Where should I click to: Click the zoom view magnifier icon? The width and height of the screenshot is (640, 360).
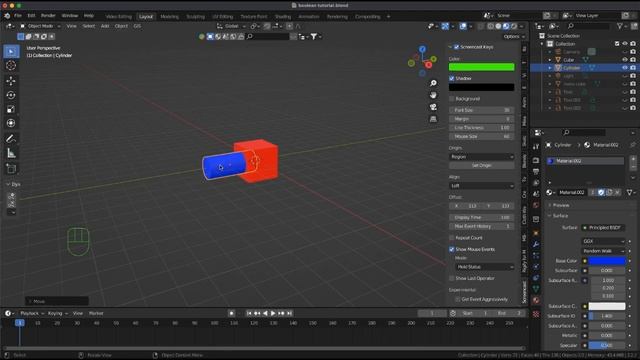[x=433, y=83]
